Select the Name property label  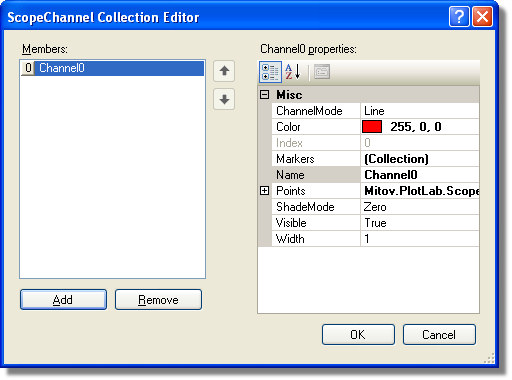click(290, 175)
